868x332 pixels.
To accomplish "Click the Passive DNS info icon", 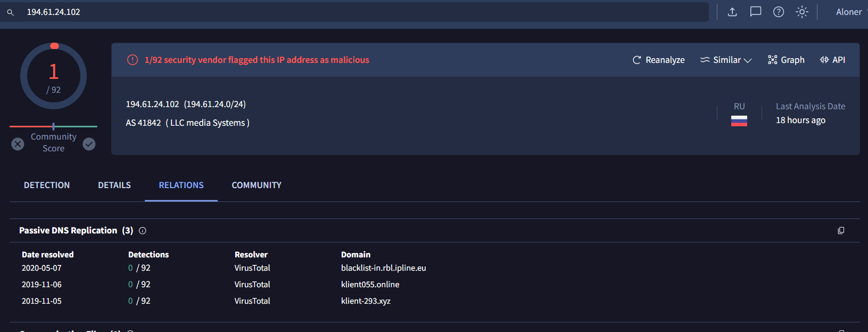I will tap(143, 231).
